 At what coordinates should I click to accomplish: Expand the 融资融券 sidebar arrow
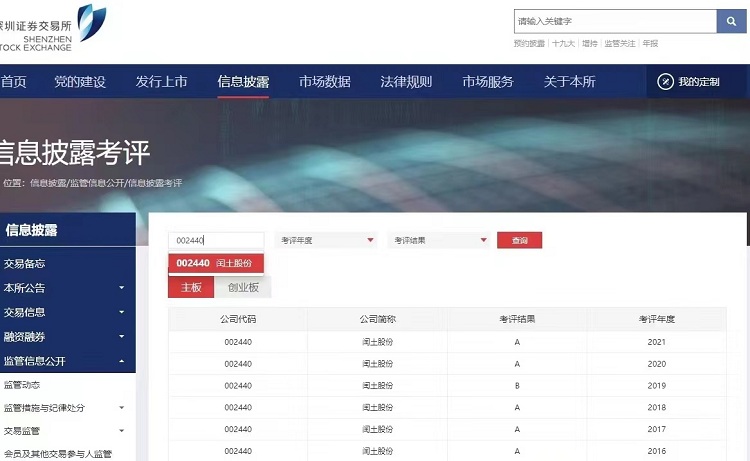(x=122, y=338)
